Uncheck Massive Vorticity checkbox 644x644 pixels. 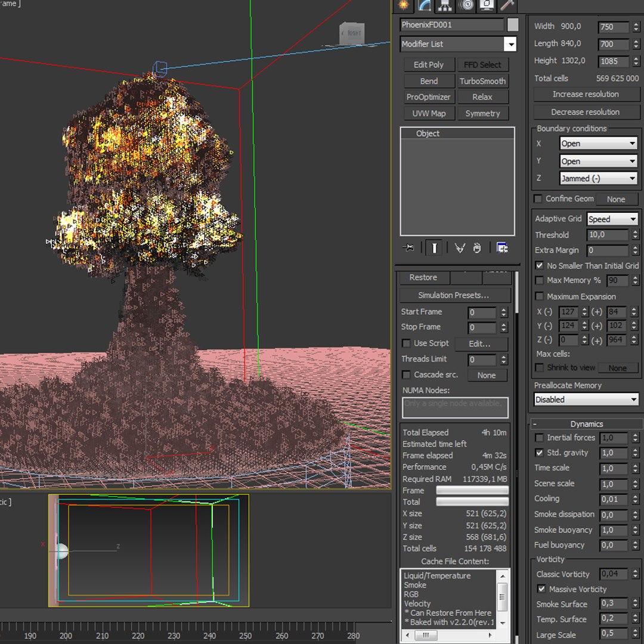coord(541,589)
